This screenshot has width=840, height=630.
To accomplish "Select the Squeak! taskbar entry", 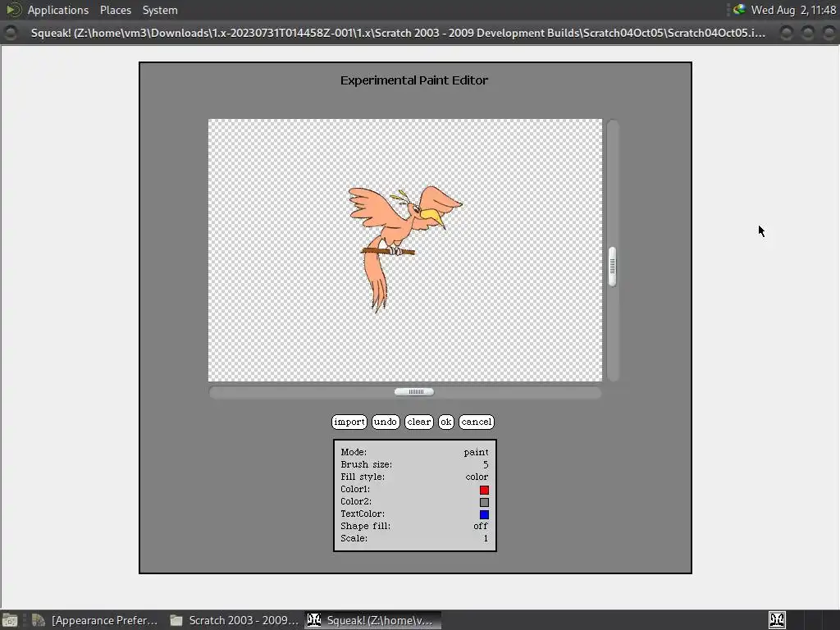I will pyautogui.click(x=373, y=620).
